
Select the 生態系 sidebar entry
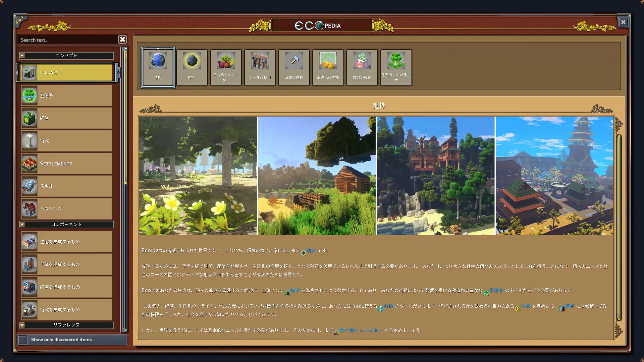pos(66,96)
